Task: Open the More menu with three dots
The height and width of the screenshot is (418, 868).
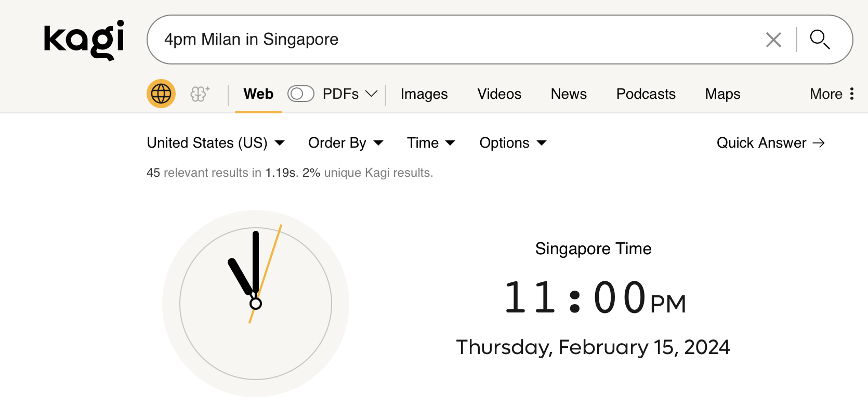Action: pyautogui.click(x=832, y=94)
